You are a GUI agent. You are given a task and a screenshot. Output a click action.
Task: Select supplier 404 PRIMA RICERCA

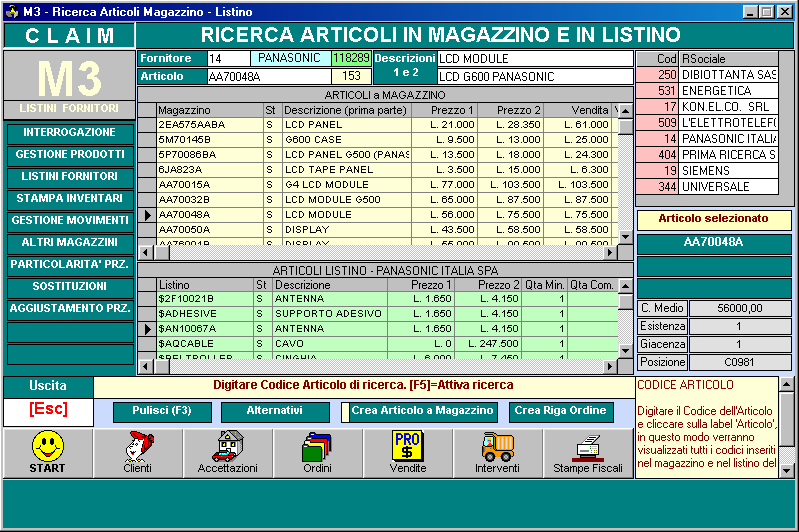click(x=707, y=155)
